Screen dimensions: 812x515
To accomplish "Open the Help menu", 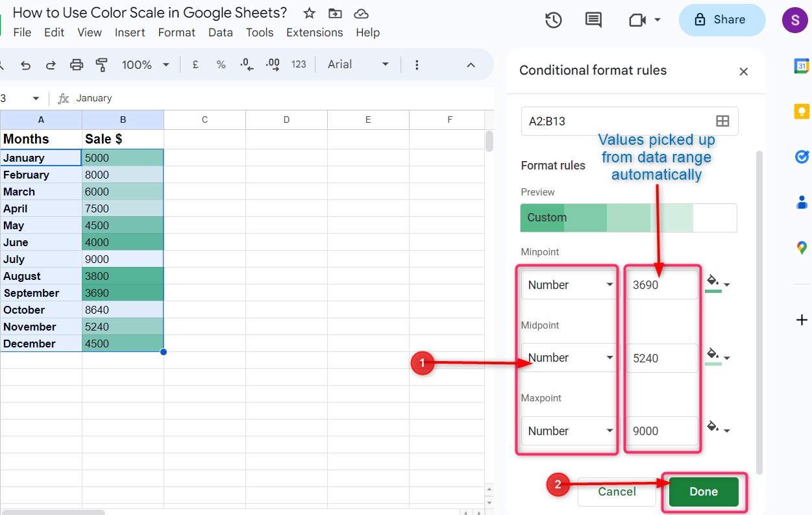I will point(368,32).
